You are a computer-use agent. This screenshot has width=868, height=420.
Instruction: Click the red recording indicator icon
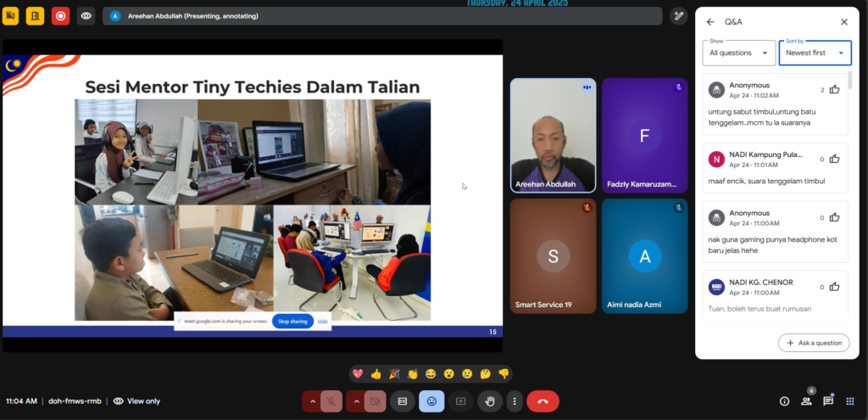pyautogui.click(x=60, y=16)
